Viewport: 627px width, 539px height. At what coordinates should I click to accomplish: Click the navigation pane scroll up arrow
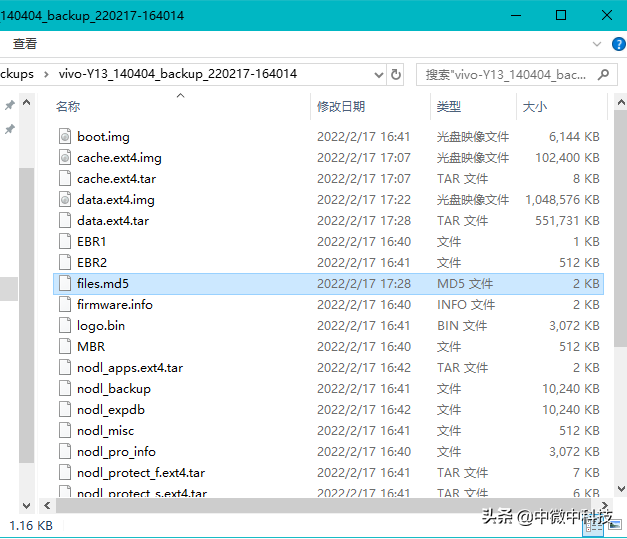(26, 103)
